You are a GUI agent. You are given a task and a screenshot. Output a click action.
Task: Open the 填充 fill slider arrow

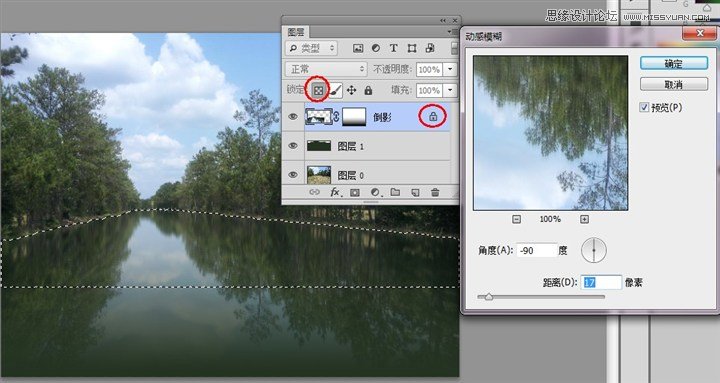[x=450, y=90]
